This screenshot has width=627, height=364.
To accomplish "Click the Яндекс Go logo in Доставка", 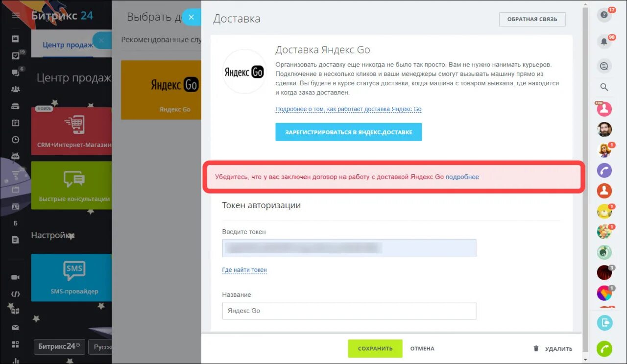I will 244,72.
